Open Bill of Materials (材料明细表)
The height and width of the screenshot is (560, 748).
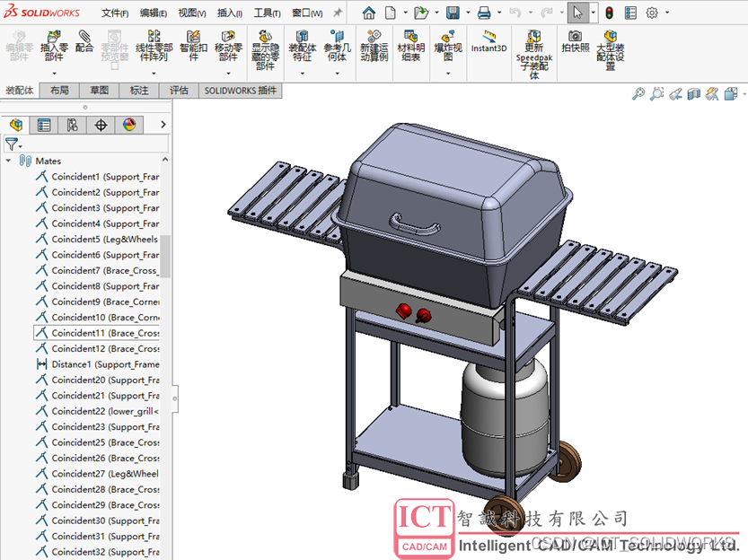(x=410, y=46)
